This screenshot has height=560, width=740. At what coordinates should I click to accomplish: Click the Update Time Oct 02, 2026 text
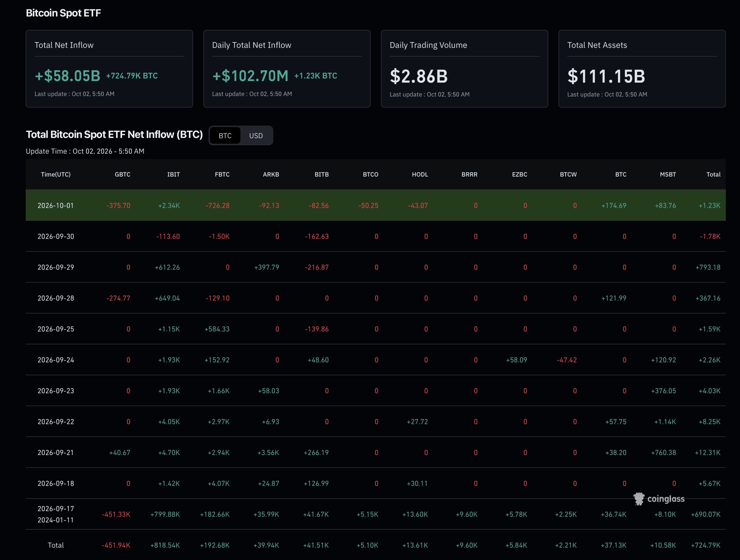[85, 151]
